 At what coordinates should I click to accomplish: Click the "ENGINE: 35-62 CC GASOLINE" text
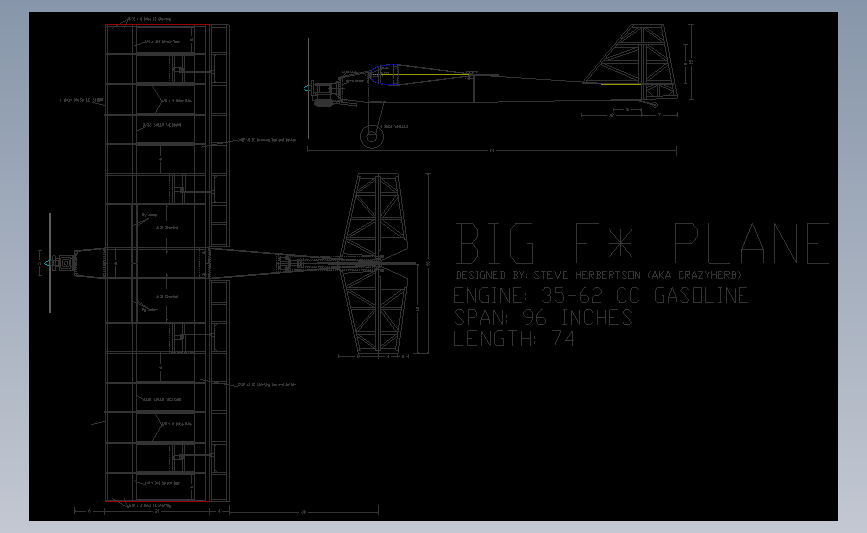[600, 295]
